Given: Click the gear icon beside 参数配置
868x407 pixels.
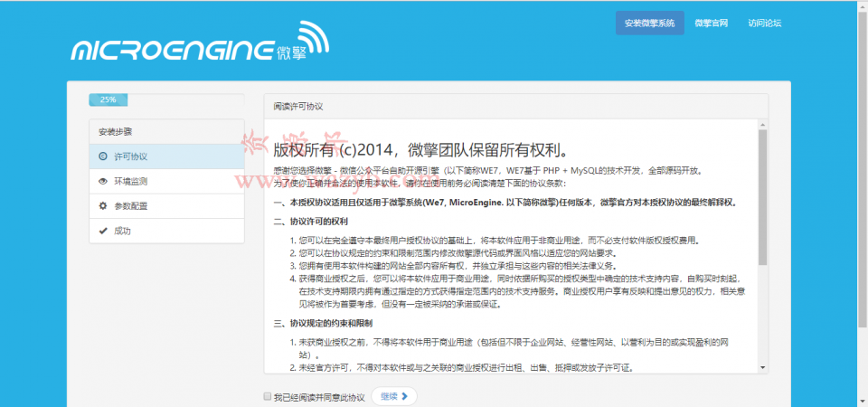Looking at the screenshot, I should pos(102,206).
